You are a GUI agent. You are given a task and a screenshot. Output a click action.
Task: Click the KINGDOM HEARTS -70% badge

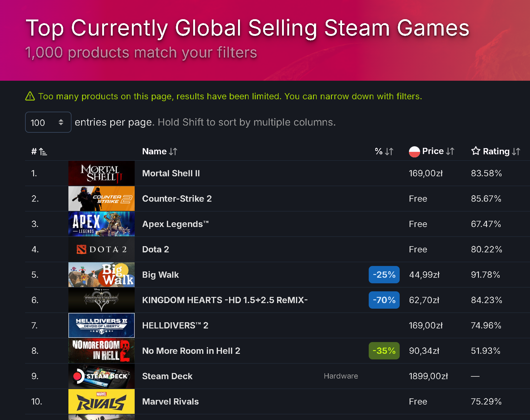pos(384,300)
